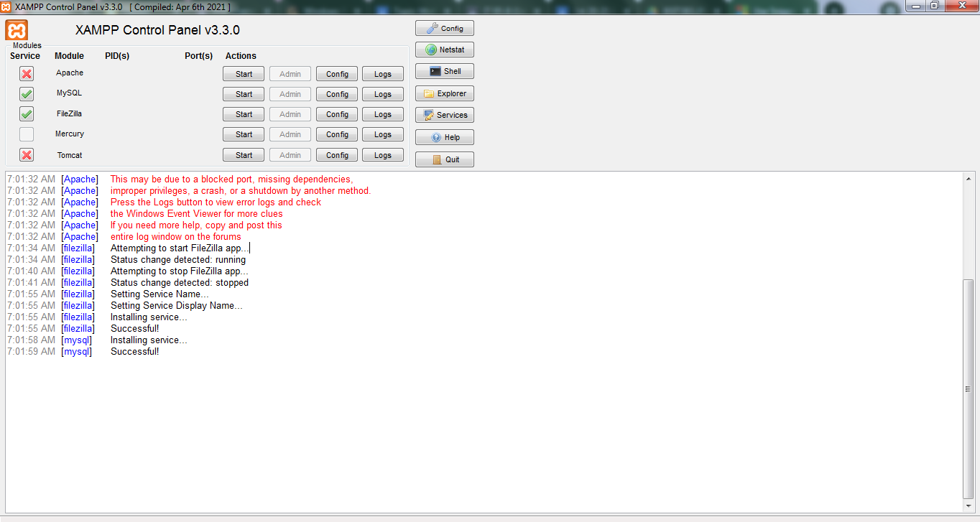This screenshot has width=980, height=522.
Task: Launch Netstat via globe icon button
Action: [x=444, y=50]
